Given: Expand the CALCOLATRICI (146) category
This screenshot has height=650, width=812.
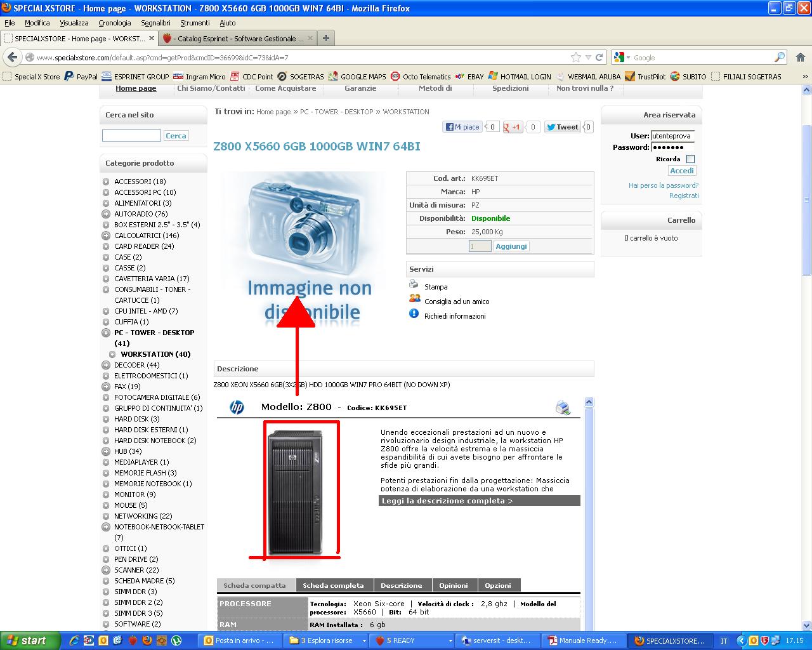Looking at the screenshot, I should pyautogui.click(x=106, y=235).
